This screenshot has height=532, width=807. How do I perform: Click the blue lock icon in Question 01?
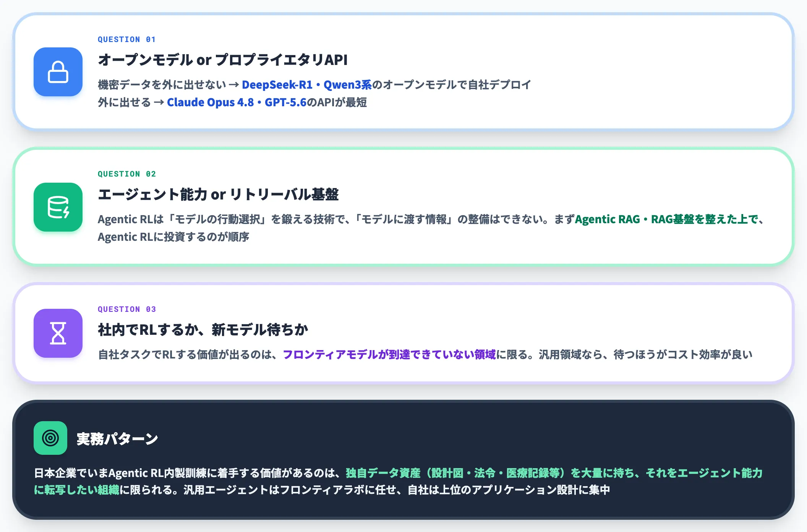pyautogui.click(x=58, y=72)
